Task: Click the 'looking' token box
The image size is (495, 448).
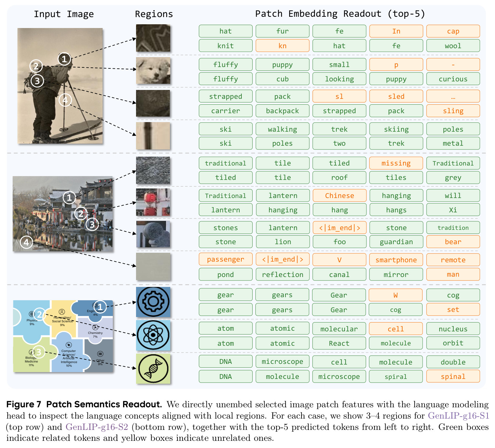Action: point(339,79)
